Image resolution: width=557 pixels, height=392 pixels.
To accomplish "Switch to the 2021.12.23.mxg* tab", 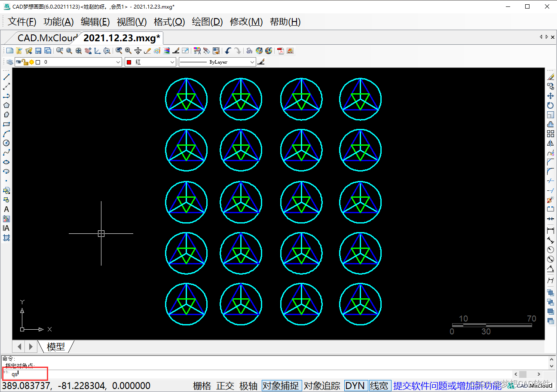I will [x=122, y=38].
